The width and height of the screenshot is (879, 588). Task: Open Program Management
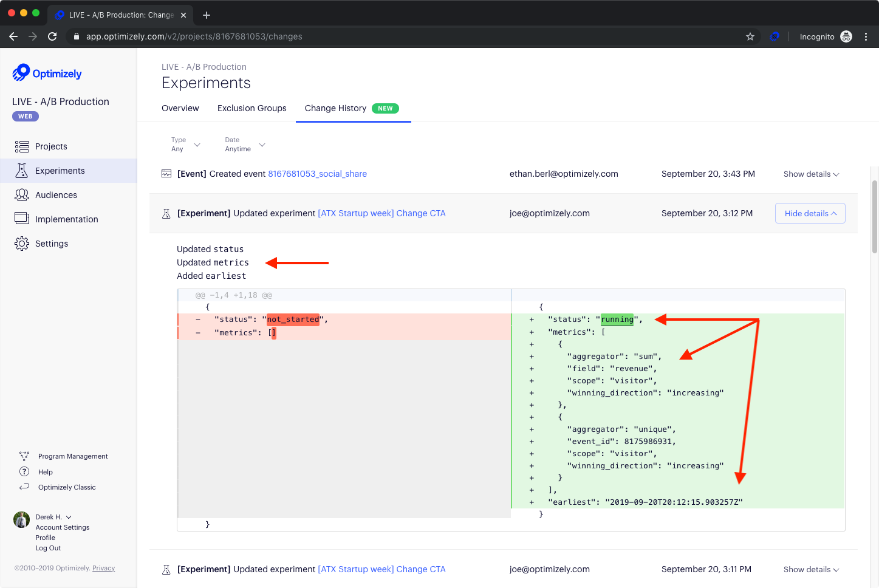[73, 456]
